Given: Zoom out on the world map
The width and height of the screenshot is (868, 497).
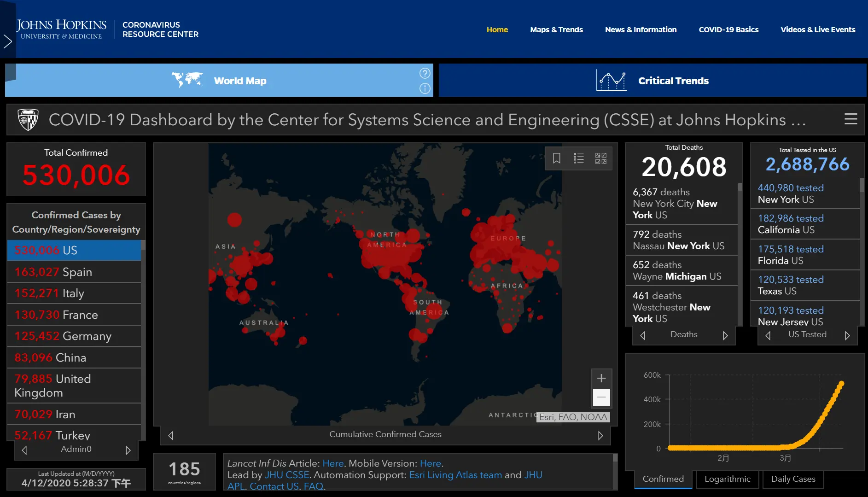Looking at the screenshot, I should coord(601,397).
